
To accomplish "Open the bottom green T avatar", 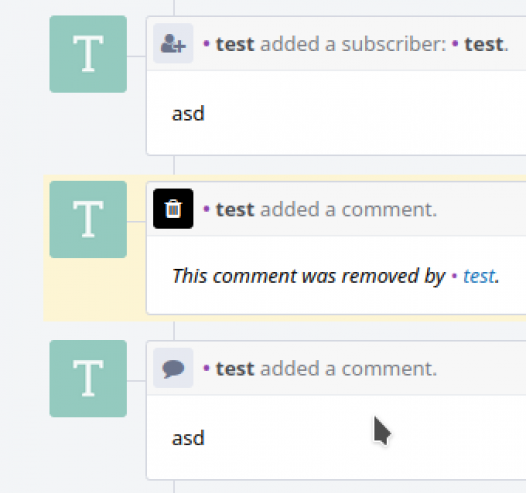I will point(88,379).
